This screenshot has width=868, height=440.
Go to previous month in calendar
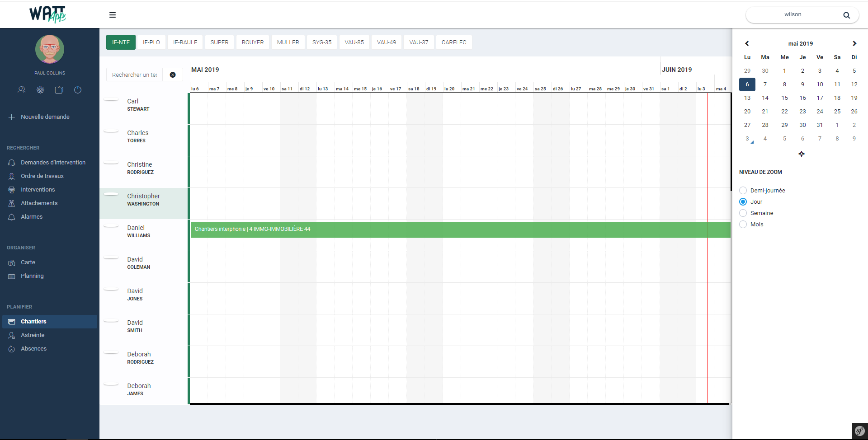coord(747,44)
